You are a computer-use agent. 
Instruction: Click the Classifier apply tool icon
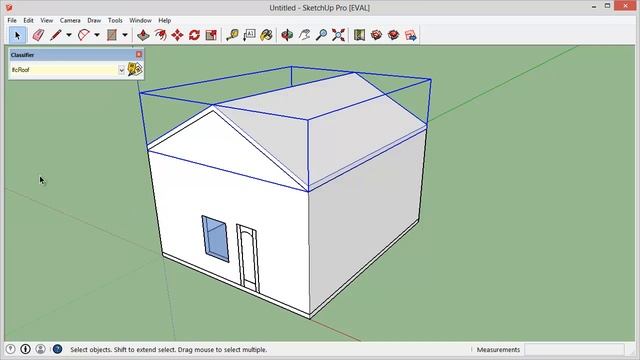point(135,69)
